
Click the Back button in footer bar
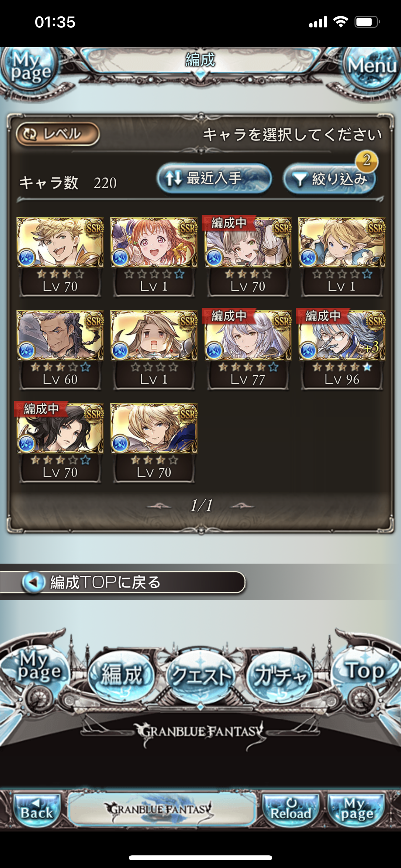point(37,809)
